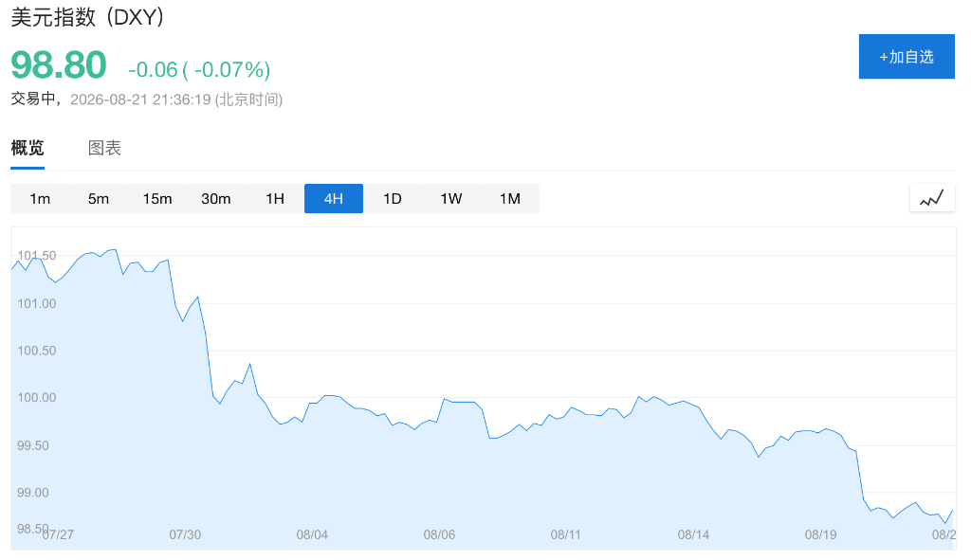The width and height of the screenshot is (971, 560).
Task: Choose the 1D interval
Action: [x=393, y=199]
